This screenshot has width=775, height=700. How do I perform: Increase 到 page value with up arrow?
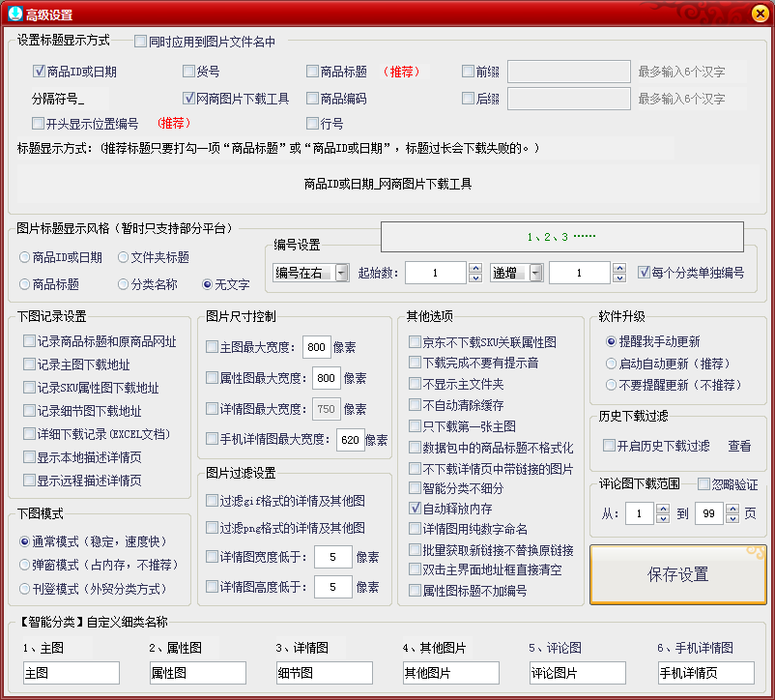tap(732, 509)
